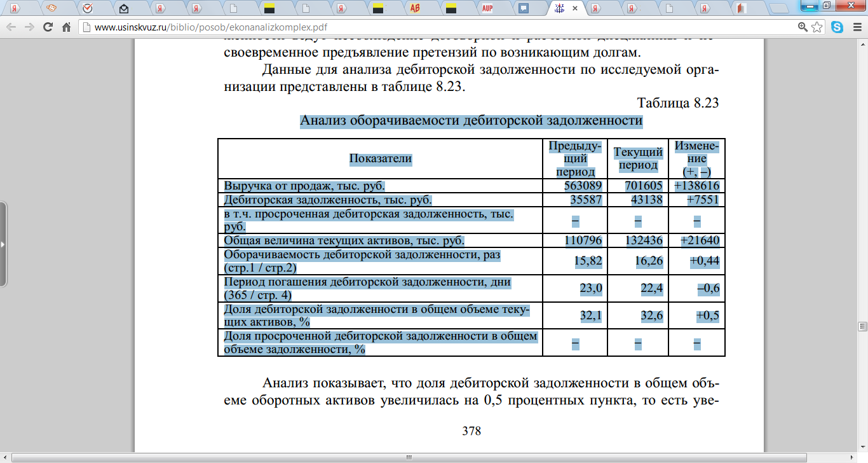Viewport: 868px width, 463px height.
Task: Click the vertical scrollbar up arrow
Action: pyautogui.click(x=863, y=44)
